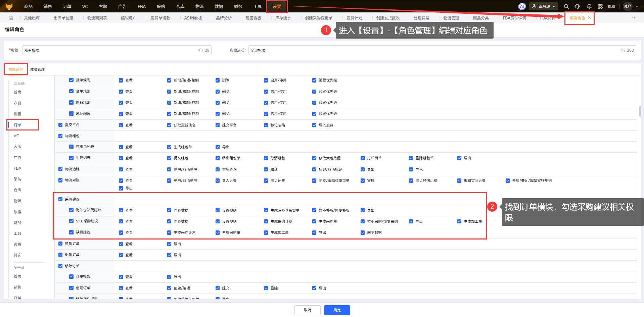
Task: Expand the 账户 account menu
Action: [631, 6]
